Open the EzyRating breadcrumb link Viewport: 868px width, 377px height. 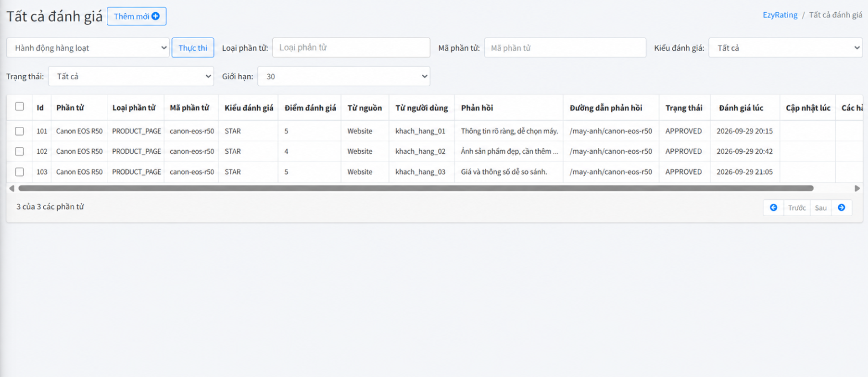coord(780,15)
